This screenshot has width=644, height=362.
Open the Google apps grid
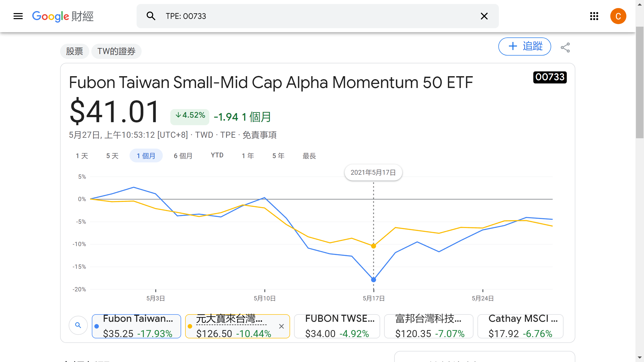(594, 16)
